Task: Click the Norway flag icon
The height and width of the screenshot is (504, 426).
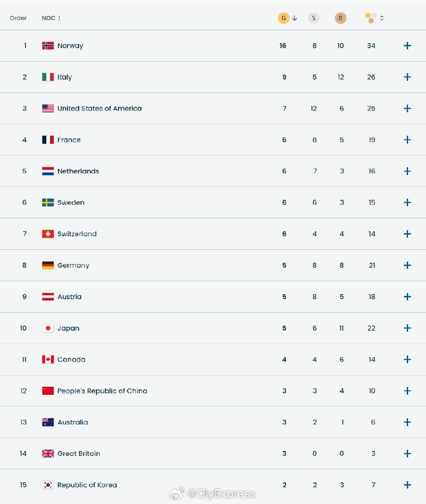Action: [x=48, y=46]
